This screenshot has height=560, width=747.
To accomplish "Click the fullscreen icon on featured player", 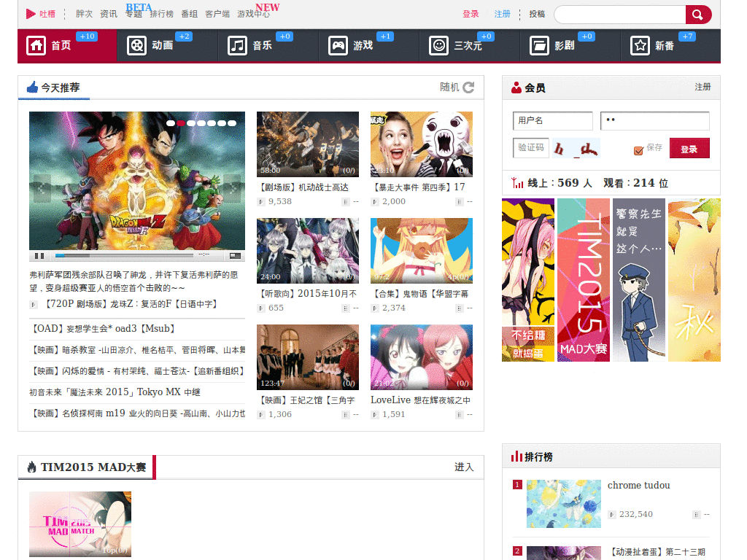I will click(236, 256).
